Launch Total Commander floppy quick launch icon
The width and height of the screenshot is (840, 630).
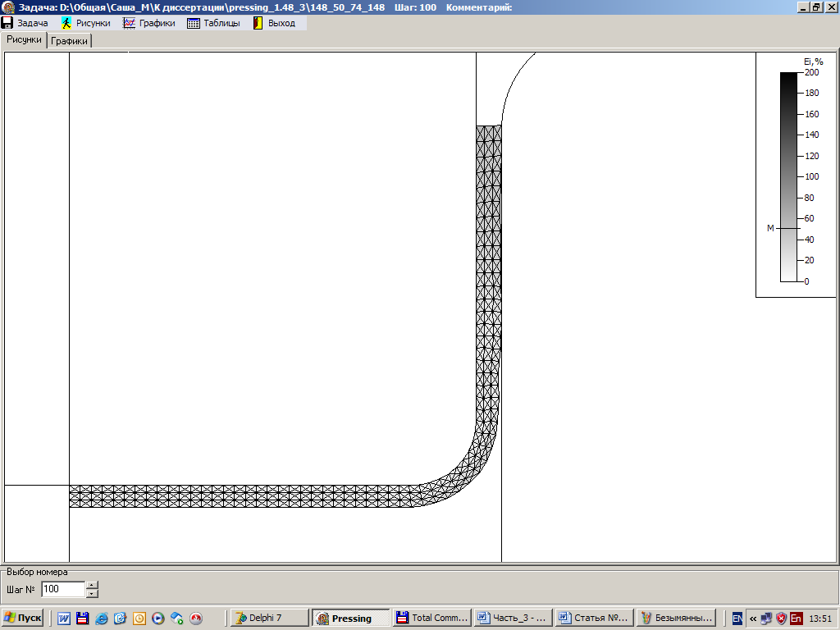coord(82,619)
